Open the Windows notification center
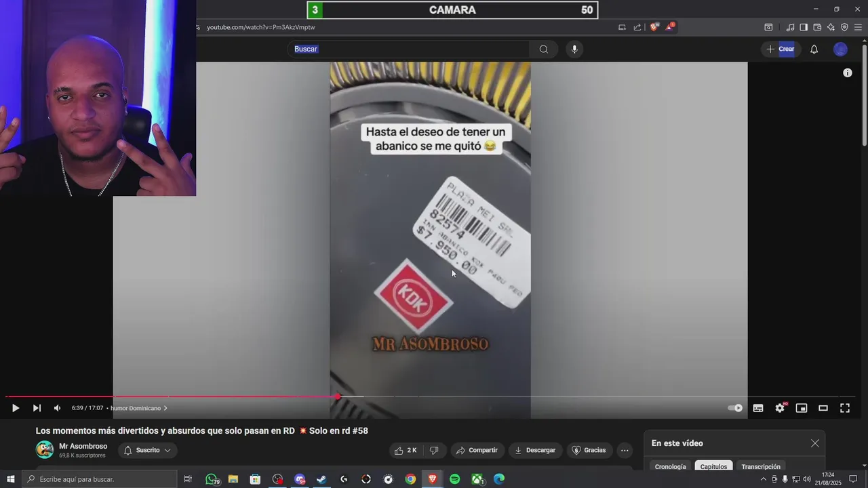The width and height of the screenshot is (868, 488). 853,479
